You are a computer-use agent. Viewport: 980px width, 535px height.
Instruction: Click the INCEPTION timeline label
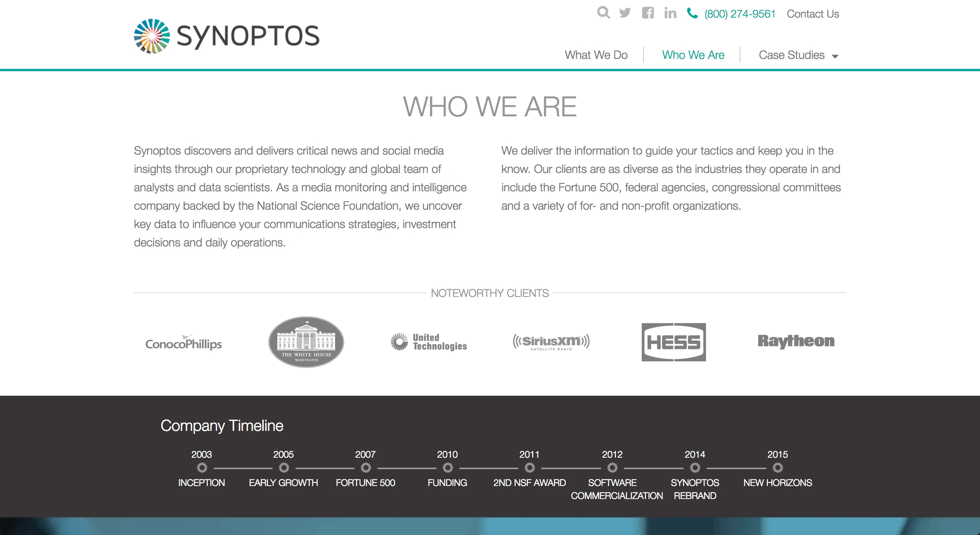[201, 483]
